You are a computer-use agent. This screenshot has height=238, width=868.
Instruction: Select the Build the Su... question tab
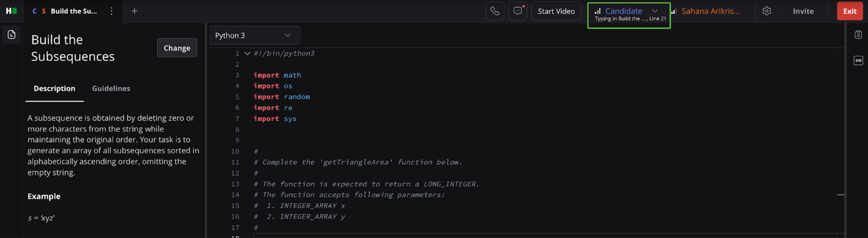[x=73, y=11]
